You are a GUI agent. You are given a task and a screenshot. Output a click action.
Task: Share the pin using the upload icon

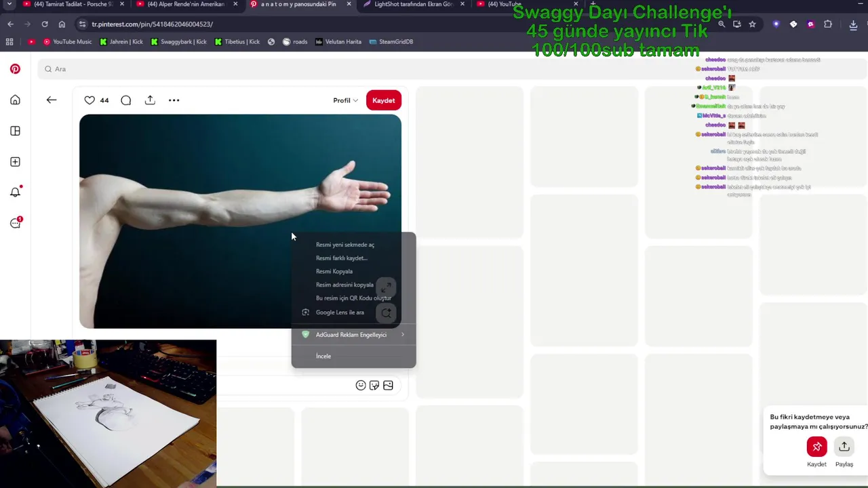[x=150, y=100]
